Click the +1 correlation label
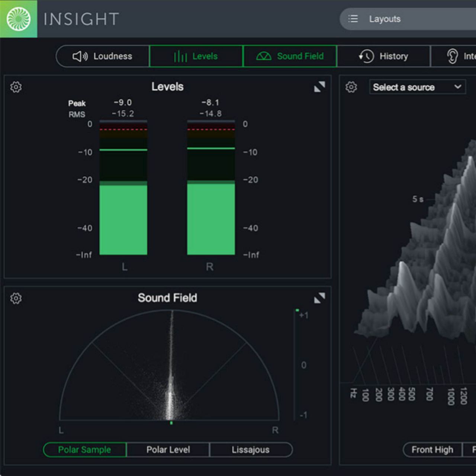 (304, 315)
